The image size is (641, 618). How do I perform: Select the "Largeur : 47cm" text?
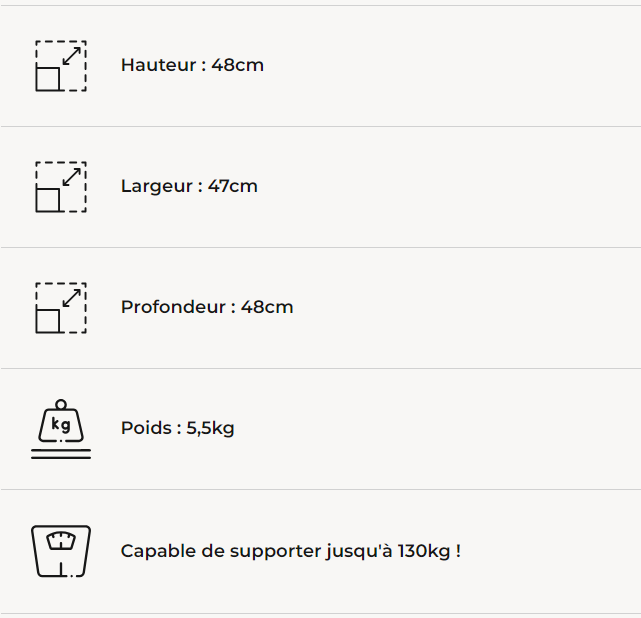189,186
